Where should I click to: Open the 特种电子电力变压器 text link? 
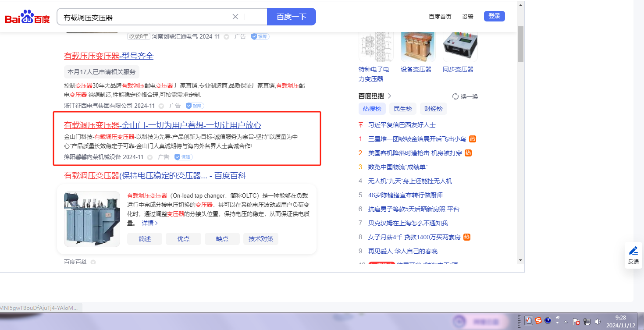coord(374,74)
